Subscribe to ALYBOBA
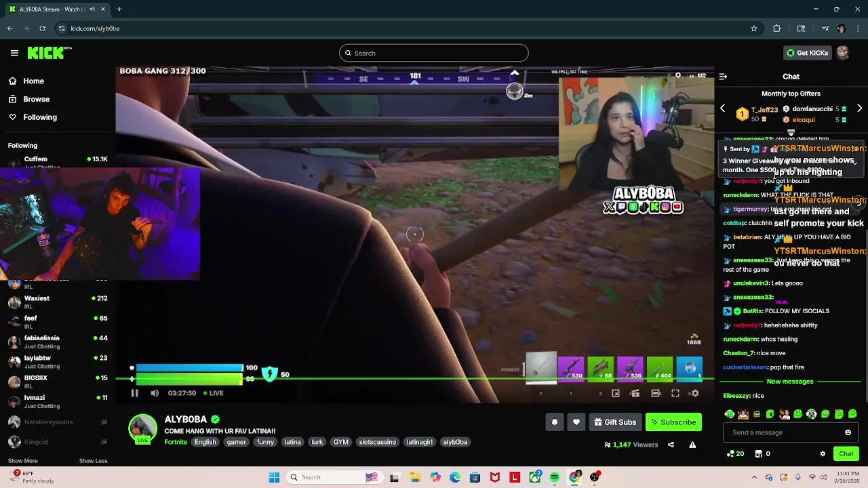The width and height of the screenshot is (868, 488). [x=673, y=422]
